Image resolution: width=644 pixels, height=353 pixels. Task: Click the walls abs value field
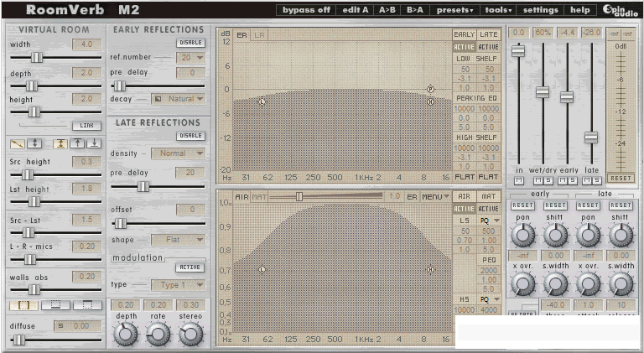pyautogui.click(x=86, y=277)
